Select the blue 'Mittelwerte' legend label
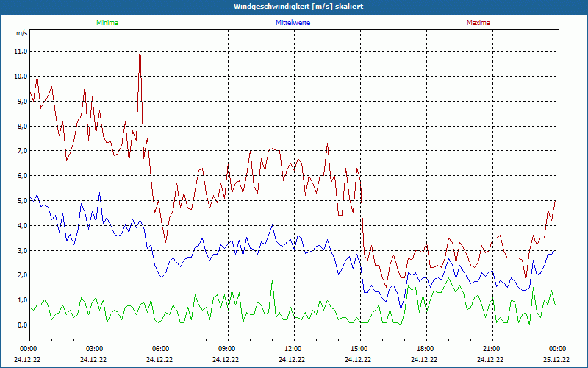Viewport: 588px width, 368px height. 293,23
